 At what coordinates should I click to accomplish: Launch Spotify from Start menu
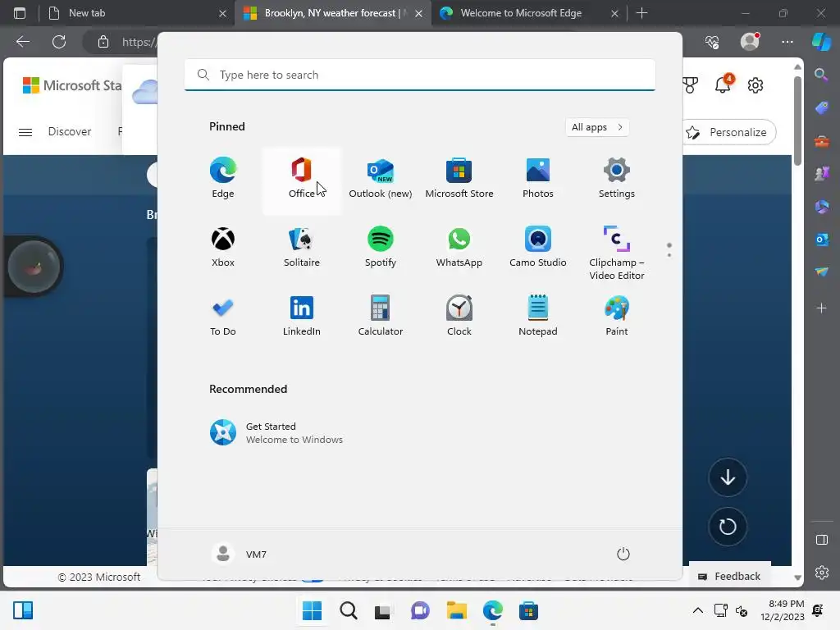(x=381, y=247)
